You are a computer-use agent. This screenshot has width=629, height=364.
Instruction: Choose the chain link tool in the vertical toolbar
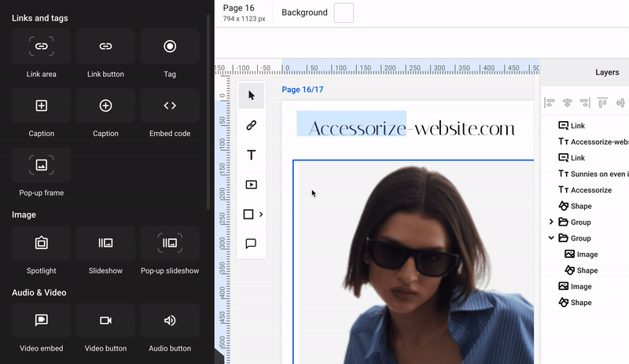(x=251, y=125)
